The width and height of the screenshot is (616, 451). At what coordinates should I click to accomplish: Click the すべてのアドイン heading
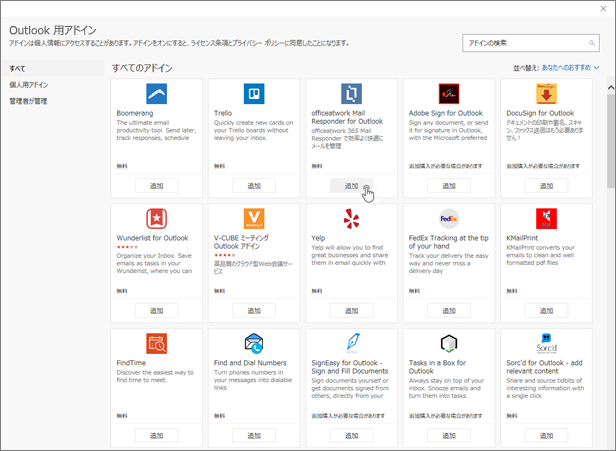[142, 68]
